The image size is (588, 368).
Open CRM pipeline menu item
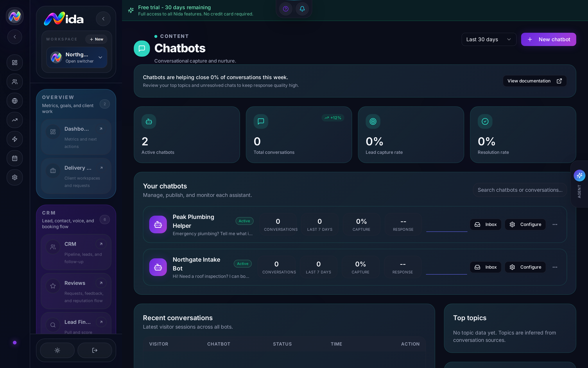pos(76,252)
